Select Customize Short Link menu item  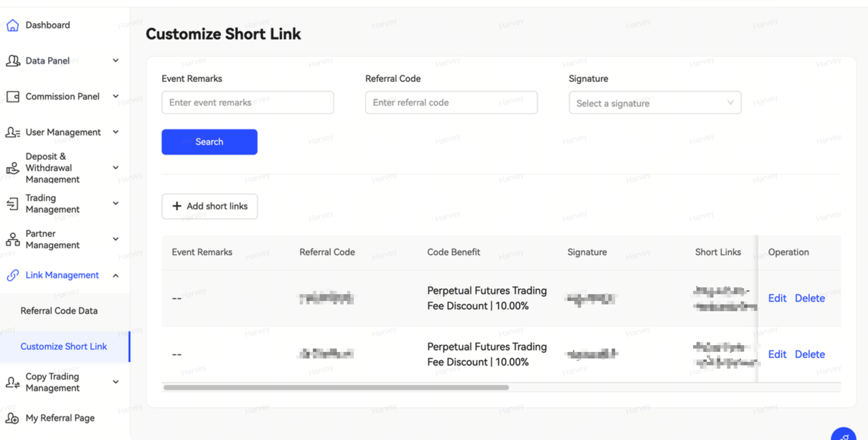64,346
